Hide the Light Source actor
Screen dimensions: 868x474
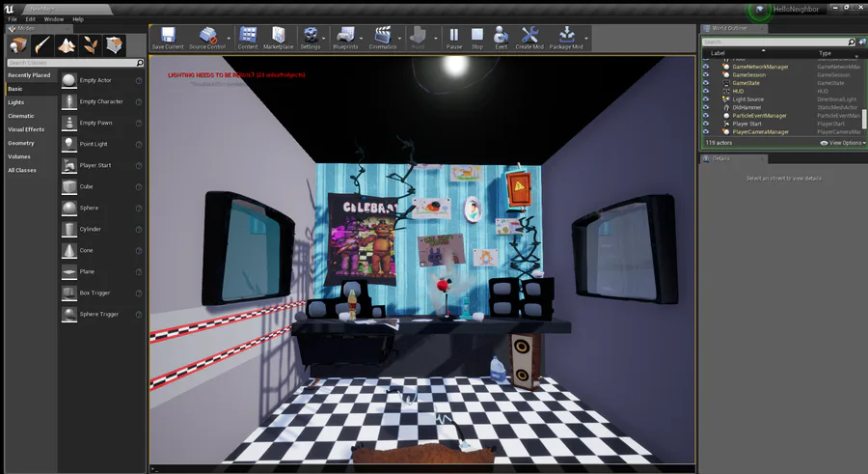pyautogui.click(x=706, y=99)
